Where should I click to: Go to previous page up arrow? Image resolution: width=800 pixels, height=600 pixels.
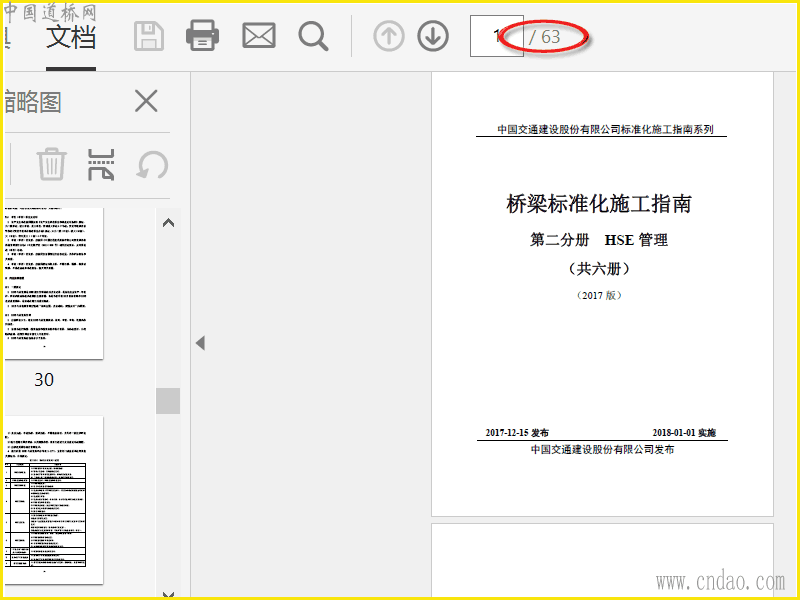click(389, 36)
